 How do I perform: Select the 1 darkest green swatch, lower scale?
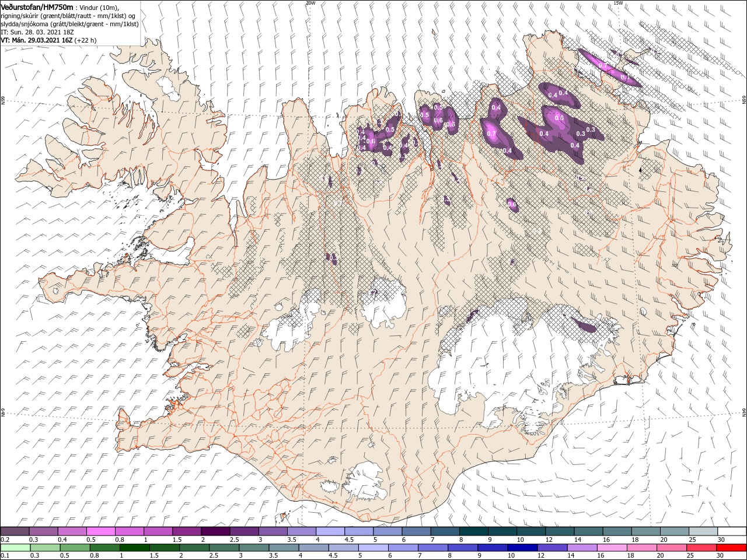point(135,548)
